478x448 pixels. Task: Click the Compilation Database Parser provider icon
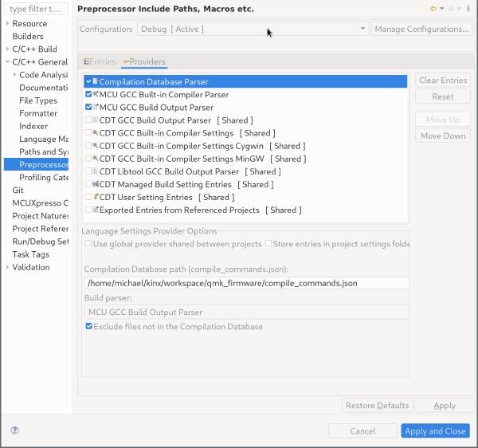[x=95, y=81]
